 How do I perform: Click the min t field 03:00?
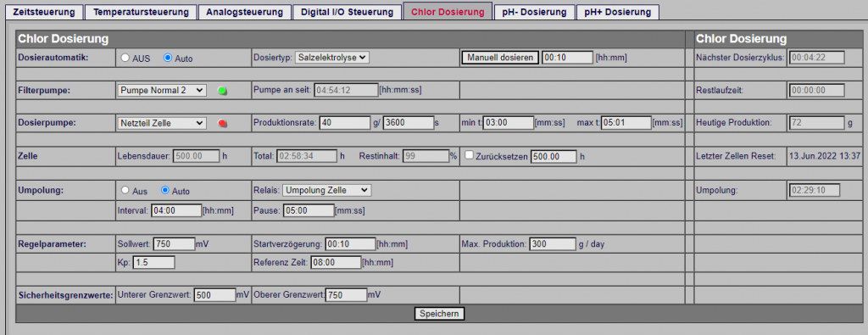click(x=509, y=123)
